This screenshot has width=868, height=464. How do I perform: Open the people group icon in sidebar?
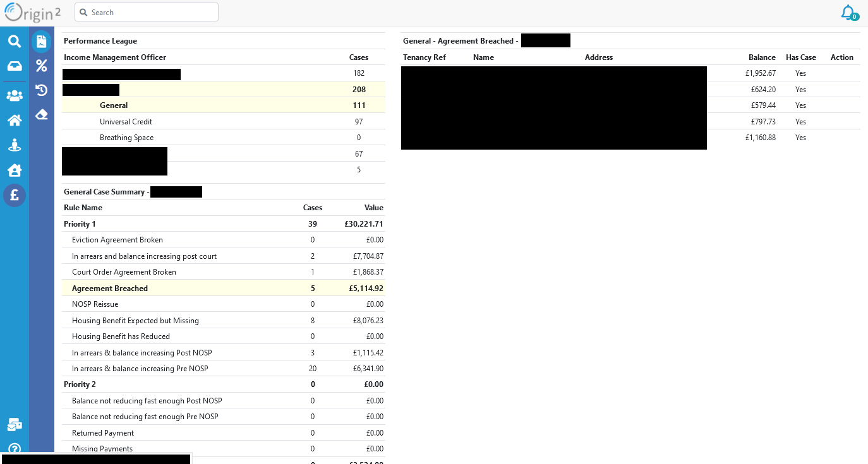(14, 96)
